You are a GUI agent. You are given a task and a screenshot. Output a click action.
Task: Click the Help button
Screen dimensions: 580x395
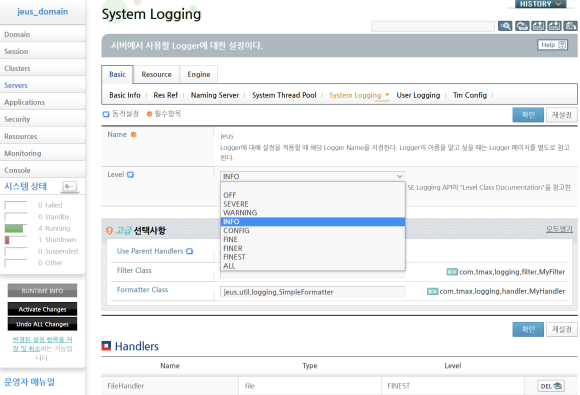click(552, 45)
